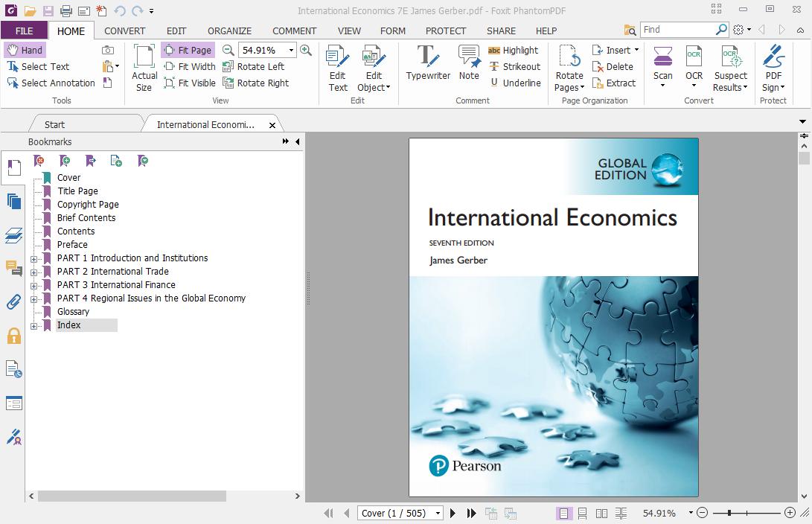Image resolution: width=812 pixels, height=524 pixels.
Task: Redo the last action
Action: click(137, 10)
